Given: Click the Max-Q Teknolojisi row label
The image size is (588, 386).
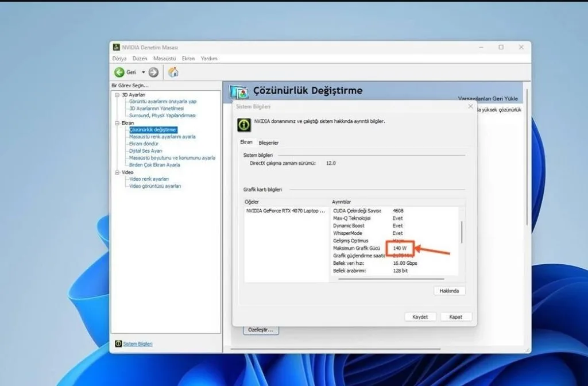Looking at the screenshot, I should [352, 218].
